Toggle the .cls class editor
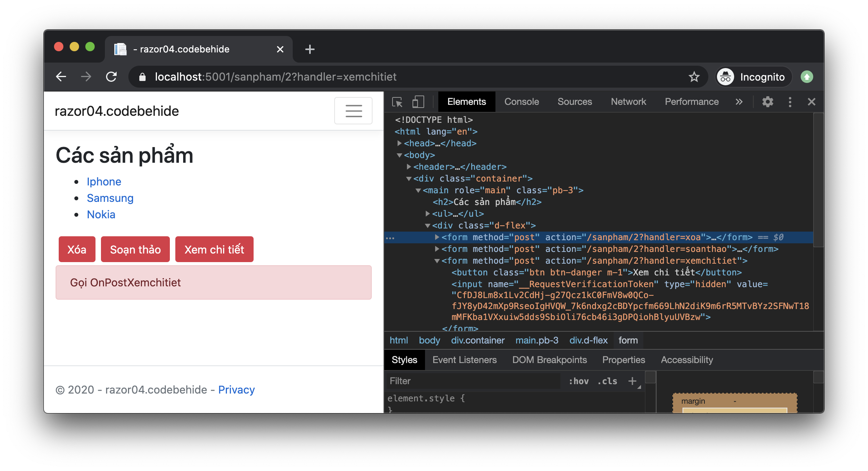This screenshot has width=868, height=471. 607,381
